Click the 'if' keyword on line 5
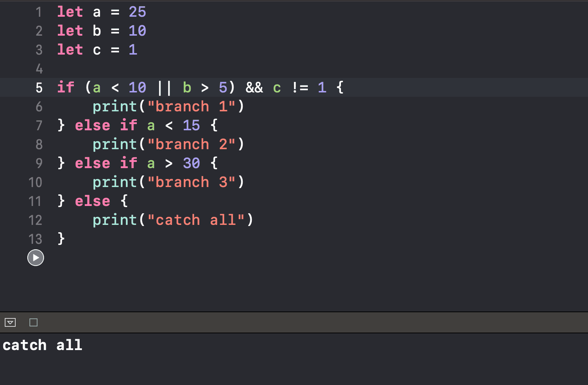Viewport: 588px width, 385px height. (x=66, y=88)
